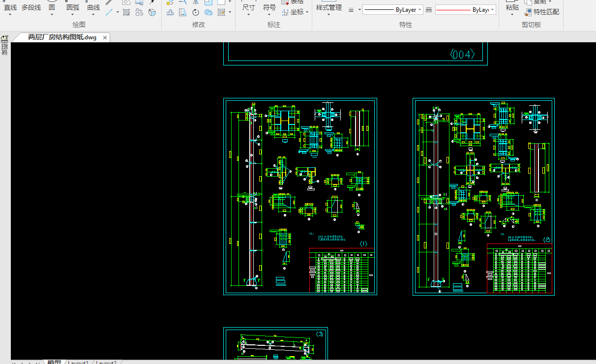The width and height of the screenshot is (596, 364).
Task: Switch to the 模型 model tab
Action: tap(54, 363)
